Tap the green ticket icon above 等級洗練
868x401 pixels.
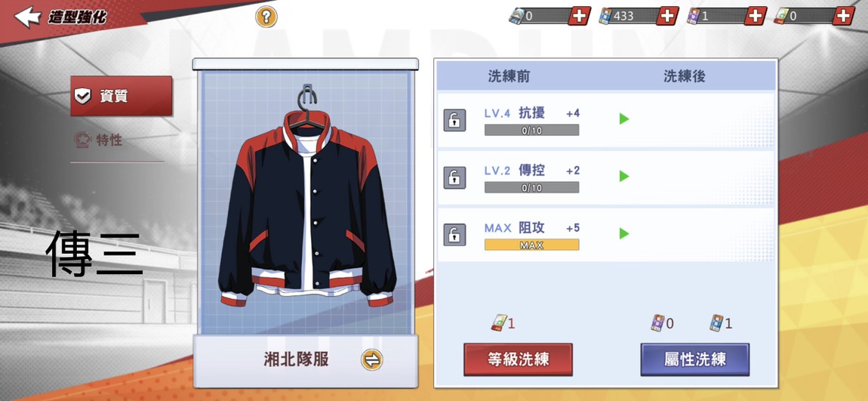pos(499,322)
